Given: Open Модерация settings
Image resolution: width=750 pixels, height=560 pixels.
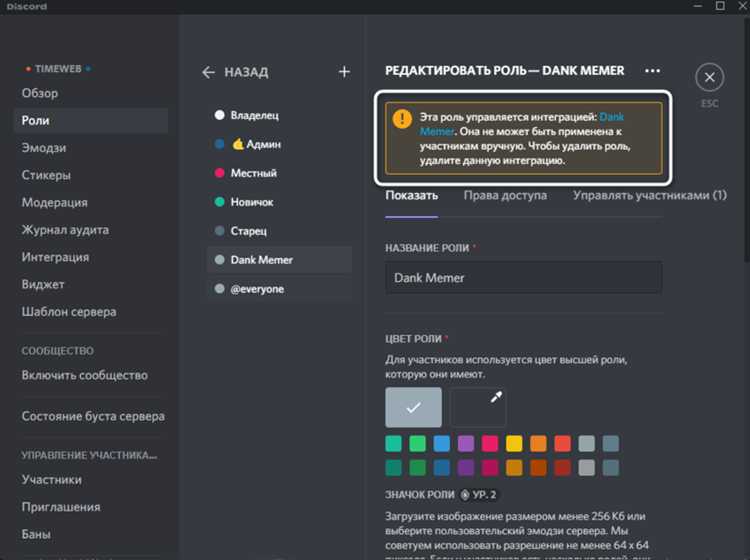Looking at the screenshot, I should [91, 202].
